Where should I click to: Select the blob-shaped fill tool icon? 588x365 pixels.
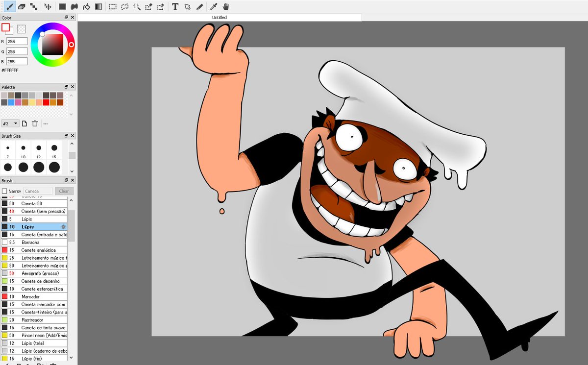[74, 6]
